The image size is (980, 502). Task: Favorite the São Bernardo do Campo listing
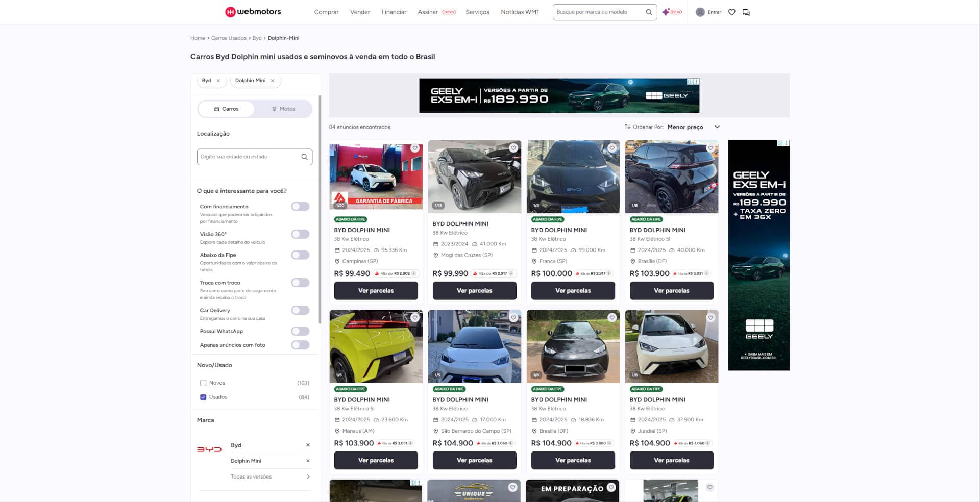pos(513,318)
